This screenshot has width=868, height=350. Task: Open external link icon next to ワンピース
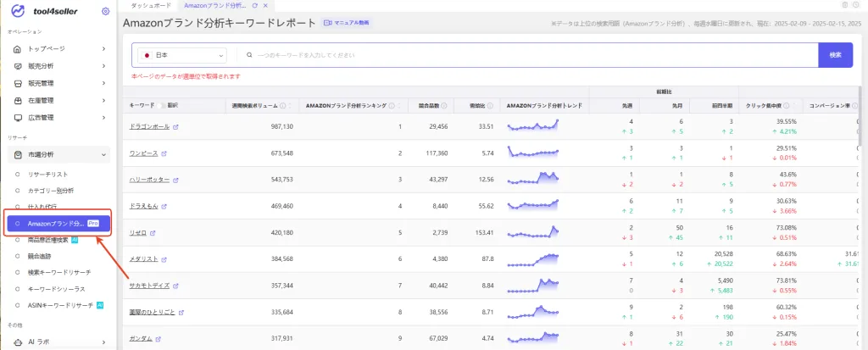[164, 153]
